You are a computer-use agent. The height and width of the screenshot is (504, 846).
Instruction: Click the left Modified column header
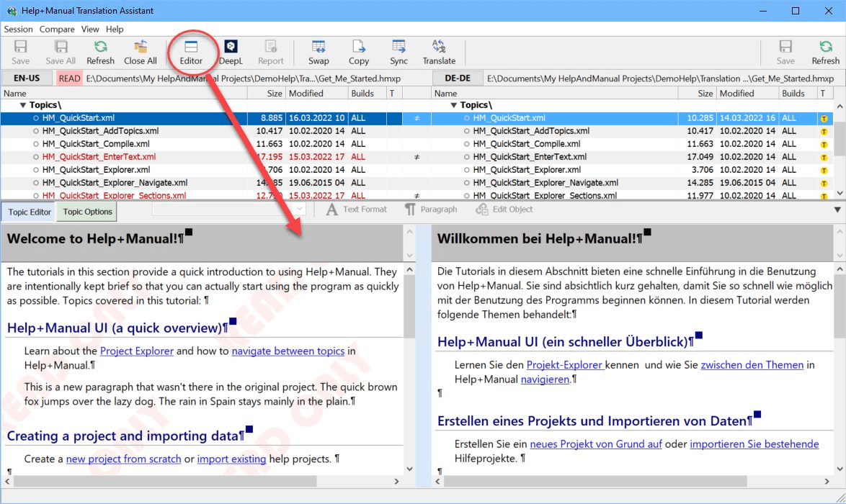pyautogui.click(x=317, y=94)
